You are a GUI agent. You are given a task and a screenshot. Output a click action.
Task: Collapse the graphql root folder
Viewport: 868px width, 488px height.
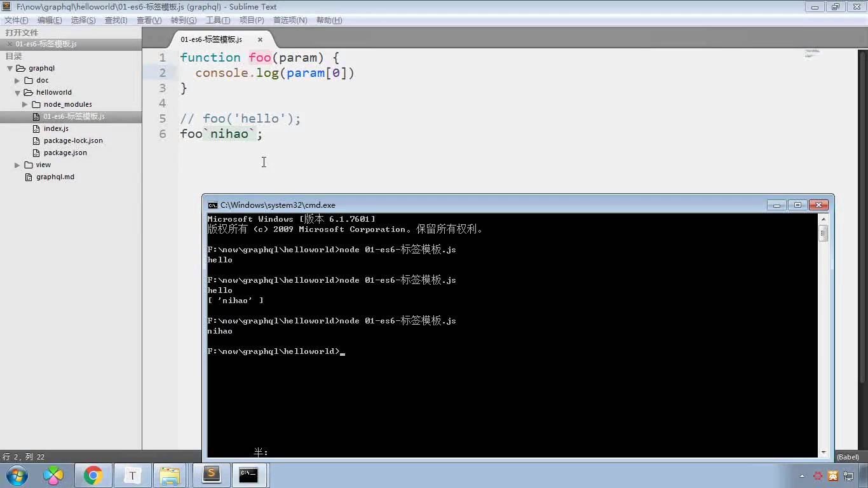[10, 68]
